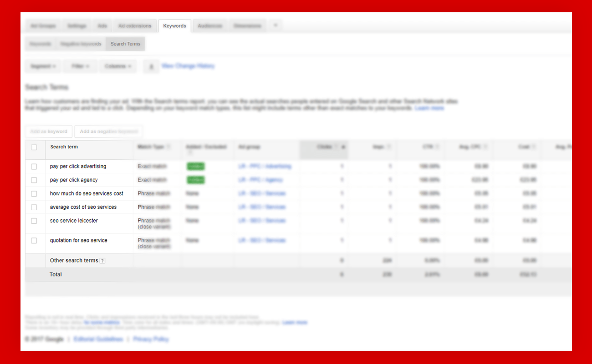Open help for Other search terms
592x364 pixels.
102,261
